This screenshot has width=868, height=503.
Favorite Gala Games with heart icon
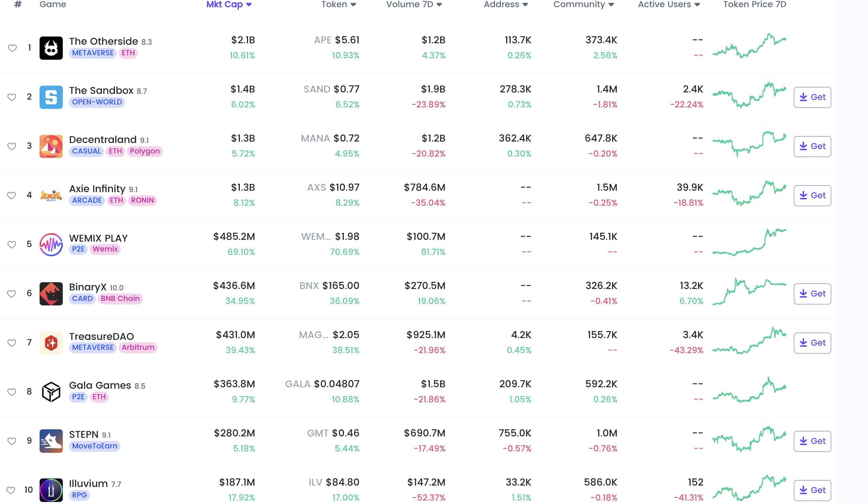point(12,392)
